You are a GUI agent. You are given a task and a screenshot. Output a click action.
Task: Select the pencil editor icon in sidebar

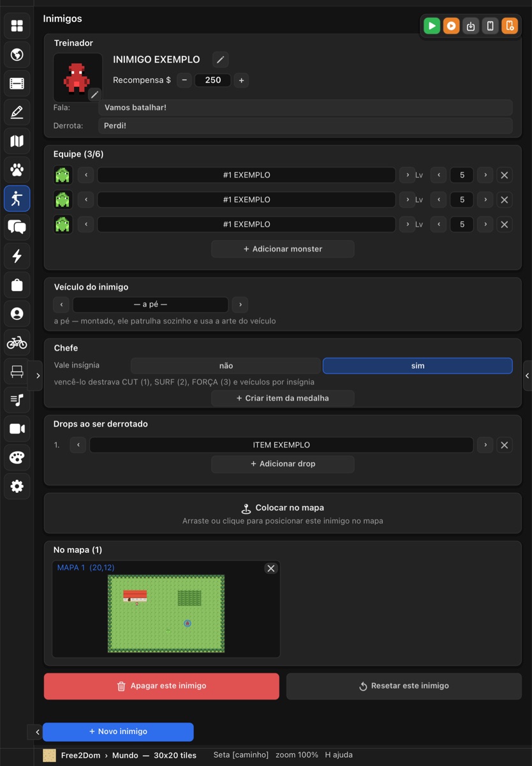point(17,112)
